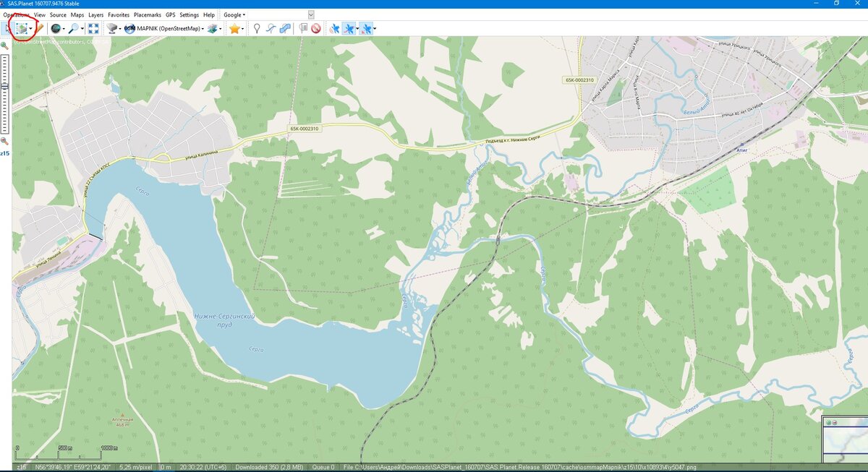The image size is (868, 472).
Task: Click the Queue 0 status entry
Action: coord(323,467)
